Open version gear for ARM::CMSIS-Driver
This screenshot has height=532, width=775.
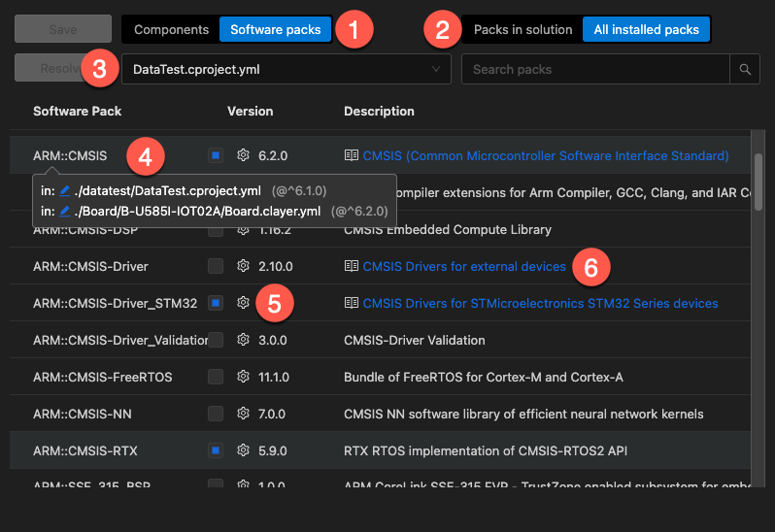[x=243, y=266]
